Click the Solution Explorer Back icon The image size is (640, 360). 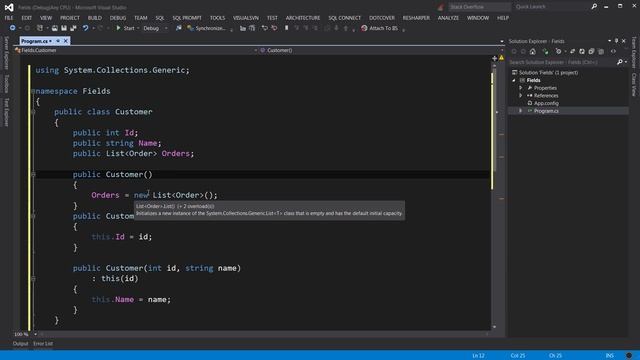pyautogui.click(x=514, y=51)
